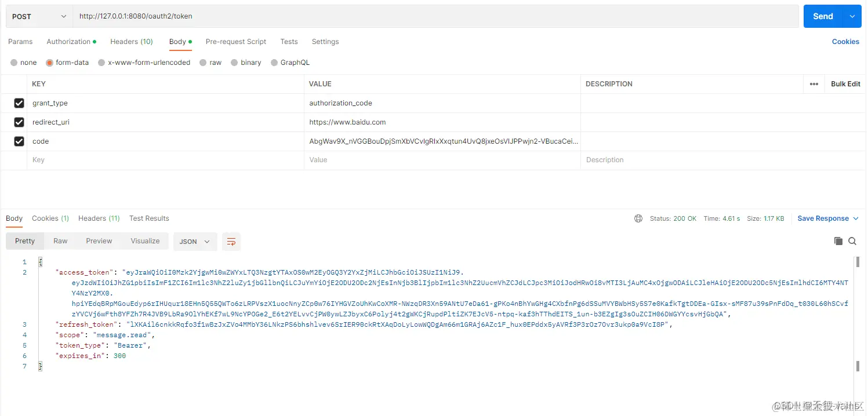Image resolution: width=868 pixels, height=416 pixels.
Task: Switch to the Test Results tab
Action: click(x=149, y=218)
